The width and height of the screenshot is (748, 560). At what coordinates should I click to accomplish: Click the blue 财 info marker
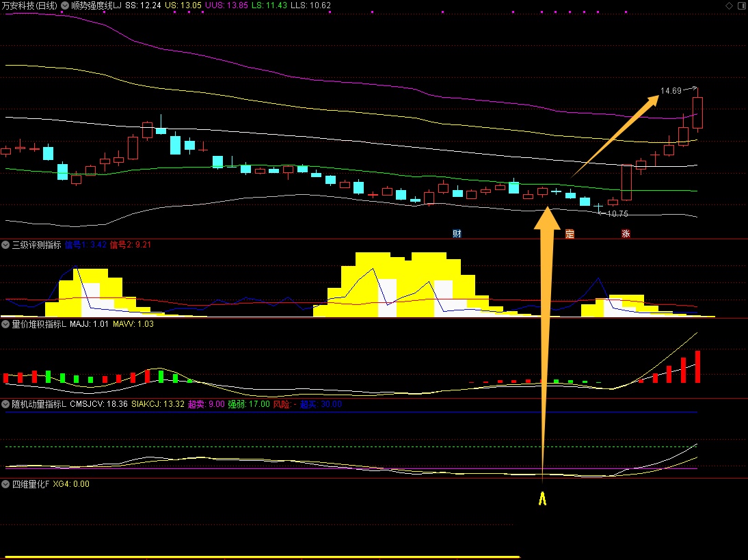pyautogui.click(x=457, y=234)
